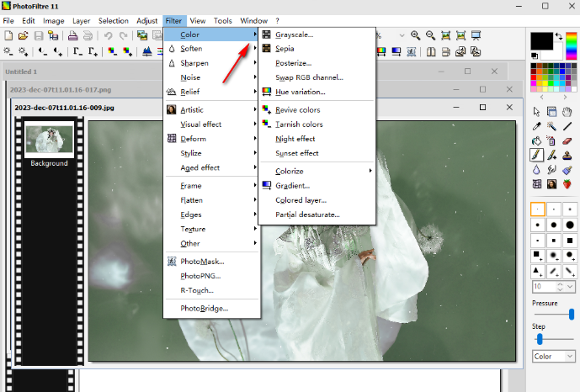Viewport: 580px width, 392px height.
Task: Click the Brightness plus icon
Action: [x=23, y=51]
